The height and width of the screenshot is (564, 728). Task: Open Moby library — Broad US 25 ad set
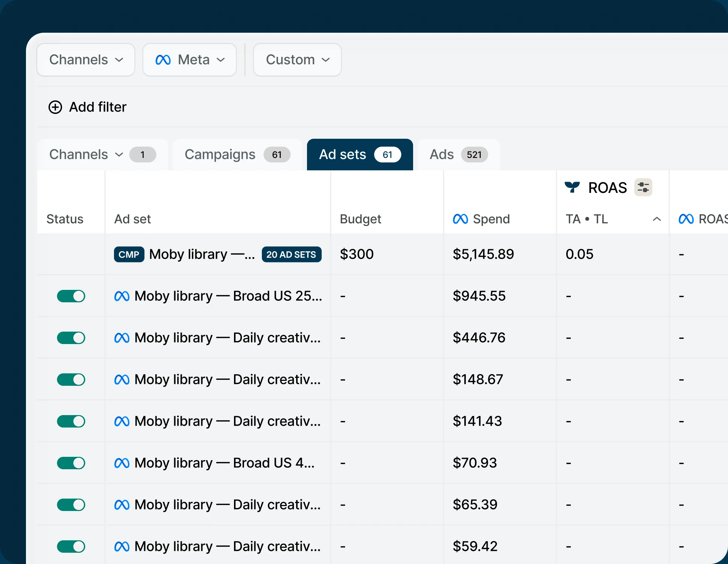pyautogui.click(x=228, y=296)
